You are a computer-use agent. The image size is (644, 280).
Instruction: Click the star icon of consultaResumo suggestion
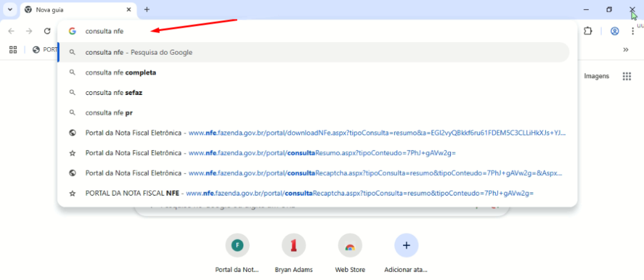click(x=72, y=153)
